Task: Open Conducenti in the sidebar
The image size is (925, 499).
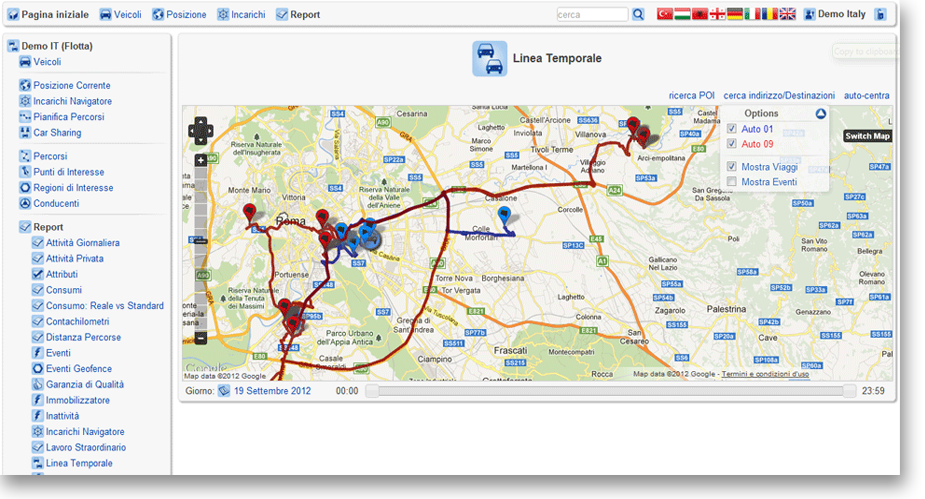Action: point(49,203)
